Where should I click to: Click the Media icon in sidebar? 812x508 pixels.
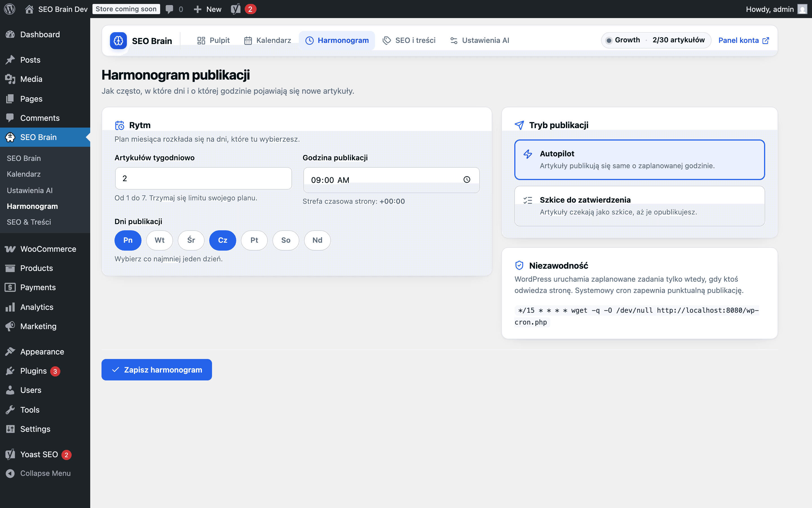(x=10, y=79)
